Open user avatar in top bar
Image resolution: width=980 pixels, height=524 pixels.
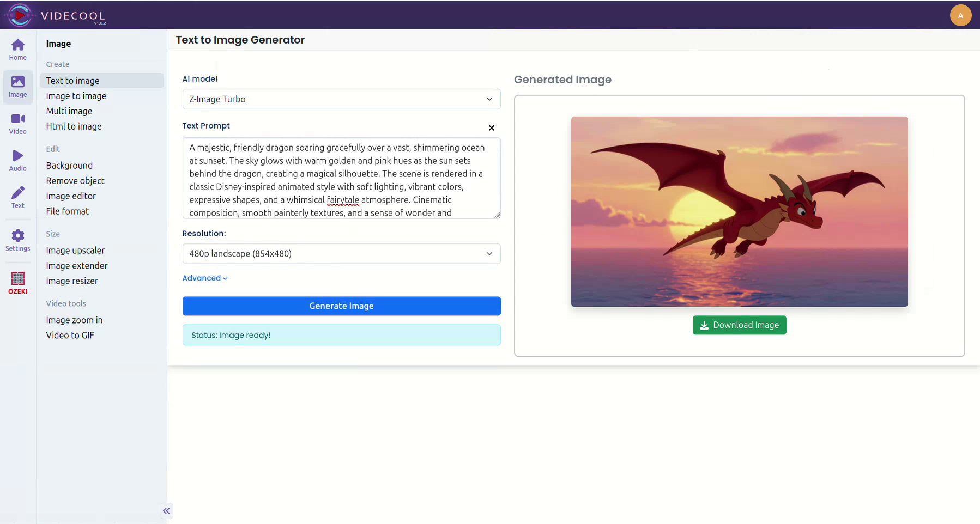960,15
